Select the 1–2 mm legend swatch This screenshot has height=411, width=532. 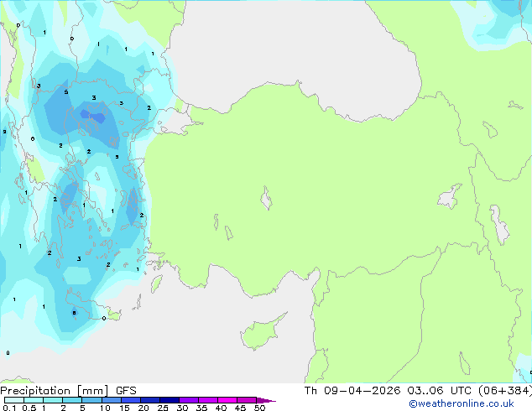(53, 400)
